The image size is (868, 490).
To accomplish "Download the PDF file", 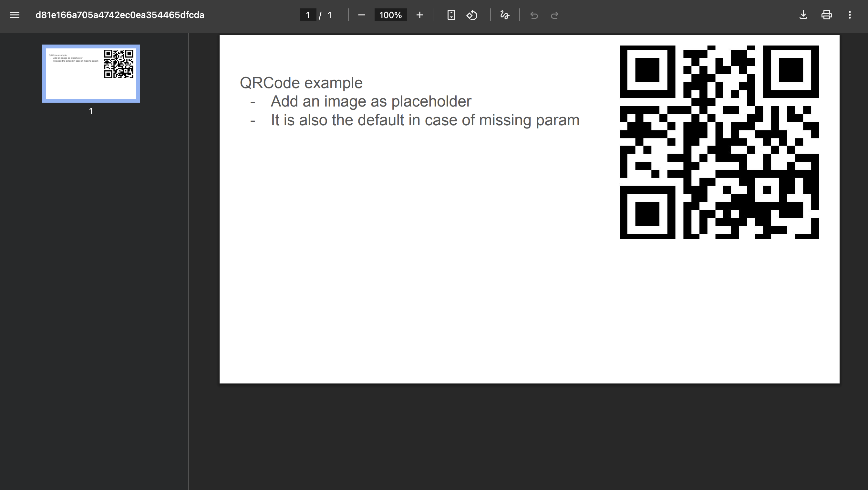I will tap(803, 15).
